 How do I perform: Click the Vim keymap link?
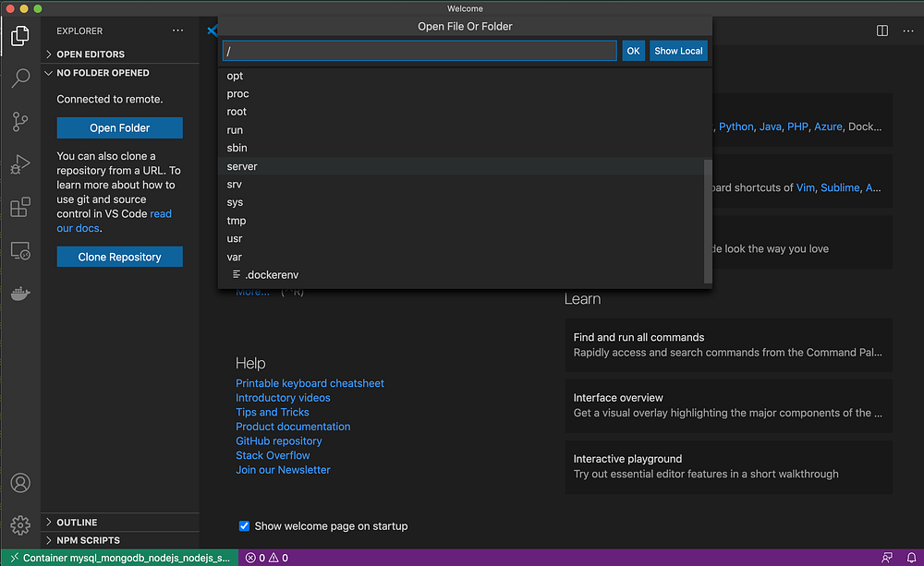806,187
